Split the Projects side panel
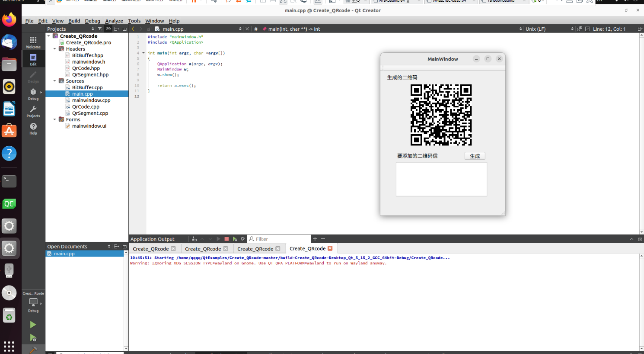Image resolution: width=644 pixels, height=354 pixels. click(x=116, y=29)
